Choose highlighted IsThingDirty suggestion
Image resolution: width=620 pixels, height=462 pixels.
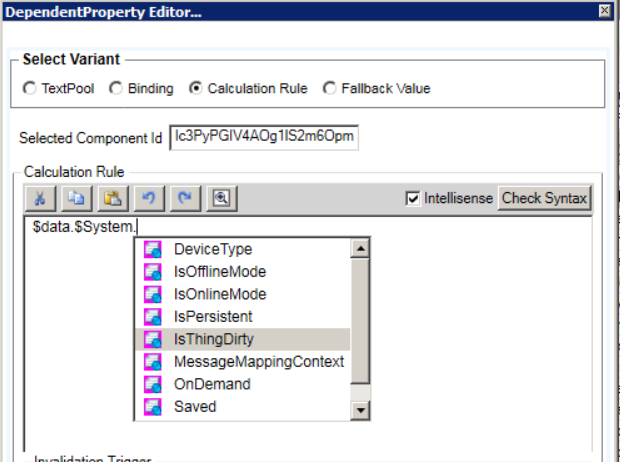pyautogui.click(x=243, y=339)
